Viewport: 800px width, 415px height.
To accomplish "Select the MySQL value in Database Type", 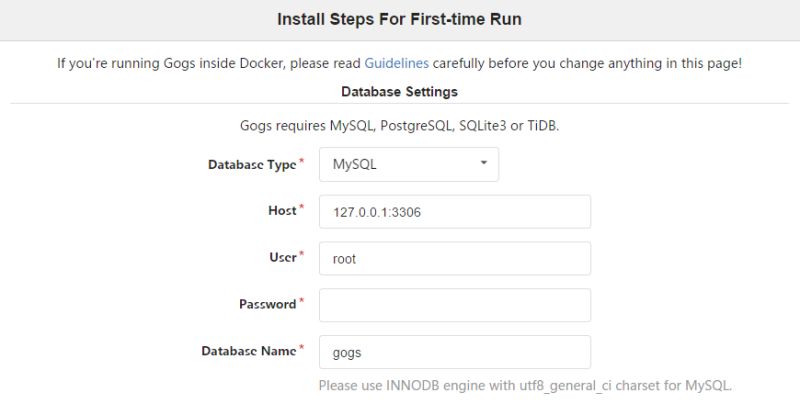I will point(355,164).
